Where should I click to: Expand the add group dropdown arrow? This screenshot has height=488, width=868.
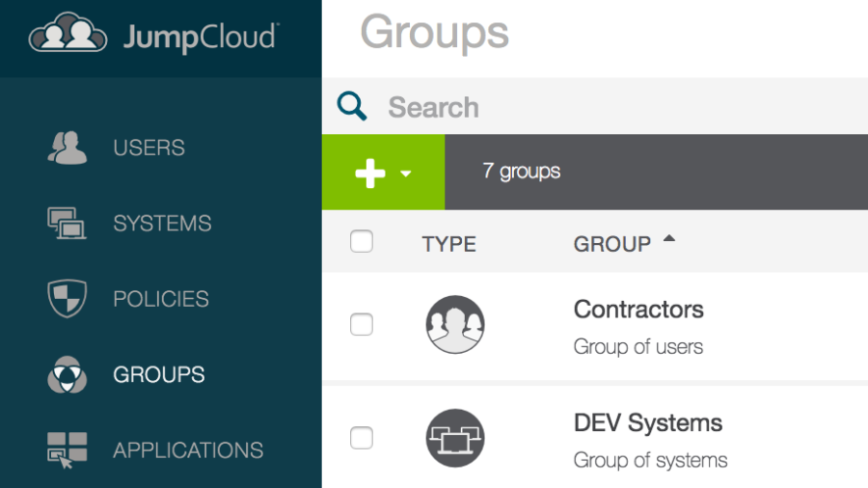click(406, 174)
